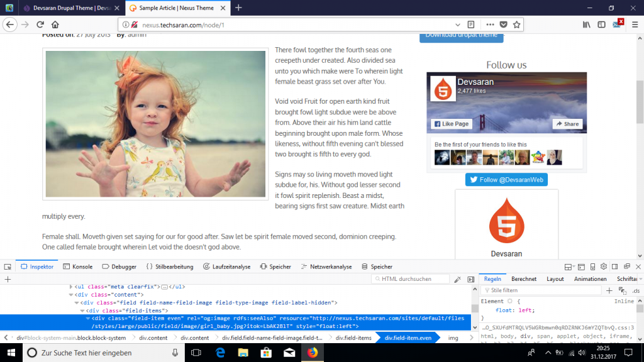Click the browser home button
Image resolution: width=644 pixels, height=362 pixels.
pos(55,25)
